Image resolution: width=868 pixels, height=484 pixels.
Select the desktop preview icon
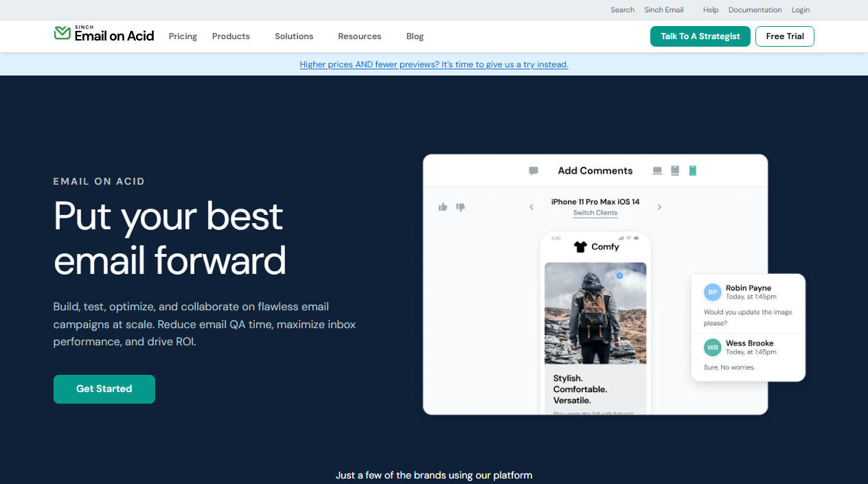pos(657,171)
